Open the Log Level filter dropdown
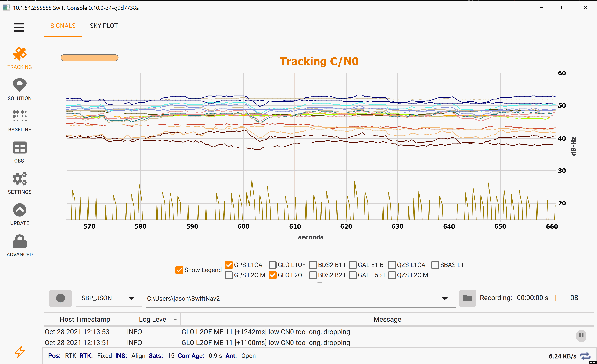Viewport: 597px width, 364px height. click(175, 320)
